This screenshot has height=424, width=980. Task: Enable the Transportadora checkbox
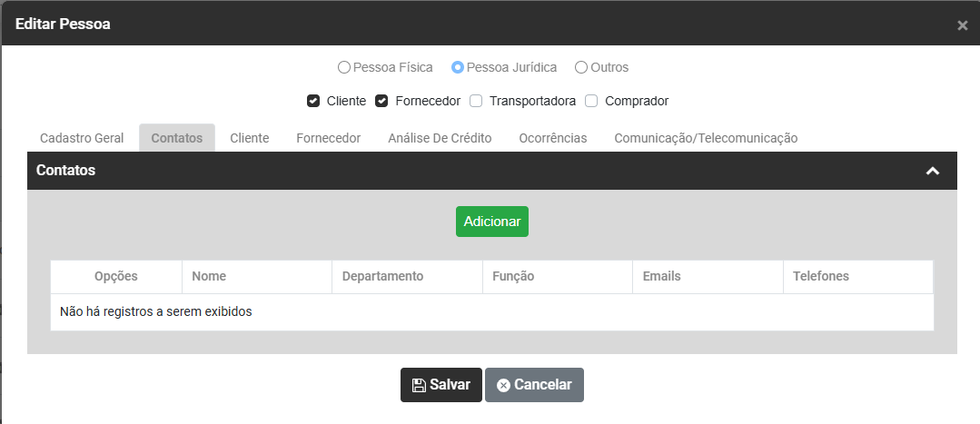476,101
